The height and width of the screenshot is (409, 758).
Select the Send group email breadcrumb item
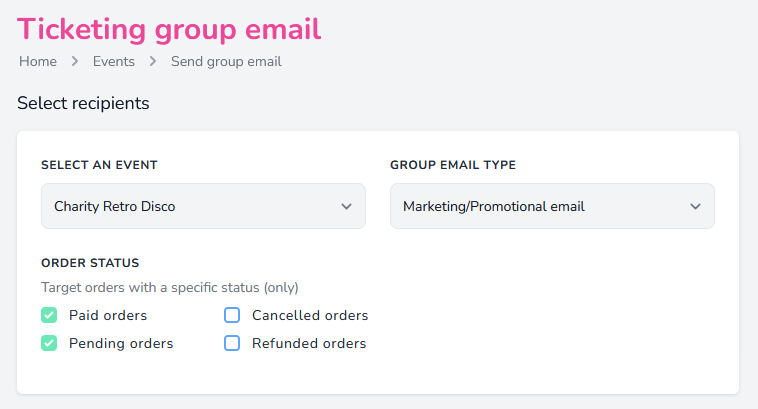pyautogui.click(x=226, y=62)
